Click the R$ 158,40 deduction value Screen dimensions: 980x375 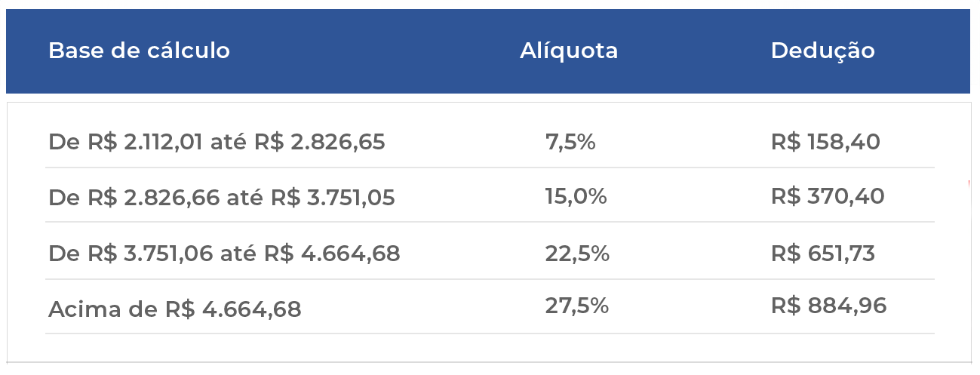[x=825, y=142]
